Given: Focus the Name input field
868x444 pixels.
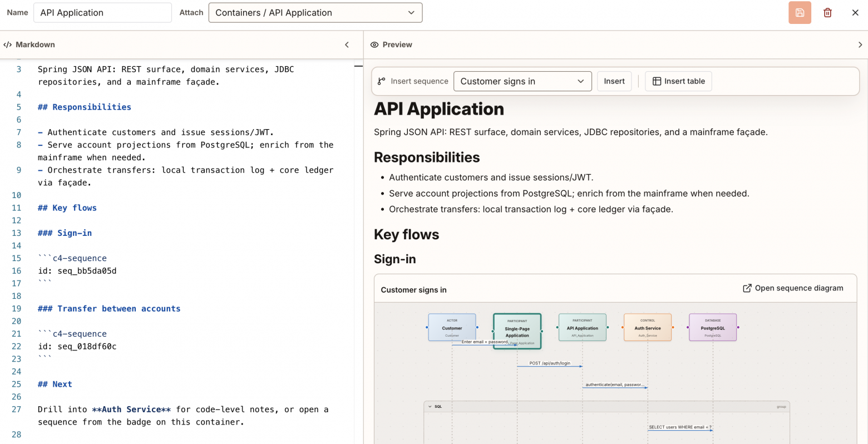Looking at the screenshot, I should coord(102,13).
